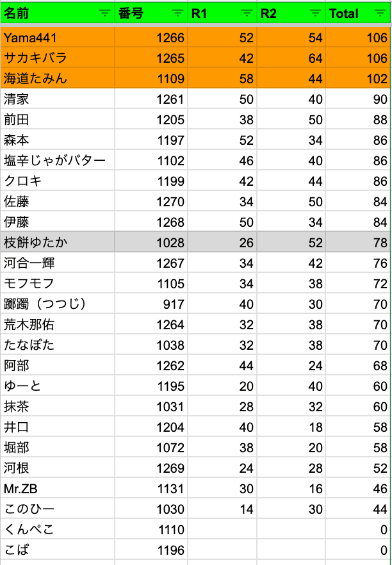
Task: Click the number cell showing 1266
Action: 151,38
